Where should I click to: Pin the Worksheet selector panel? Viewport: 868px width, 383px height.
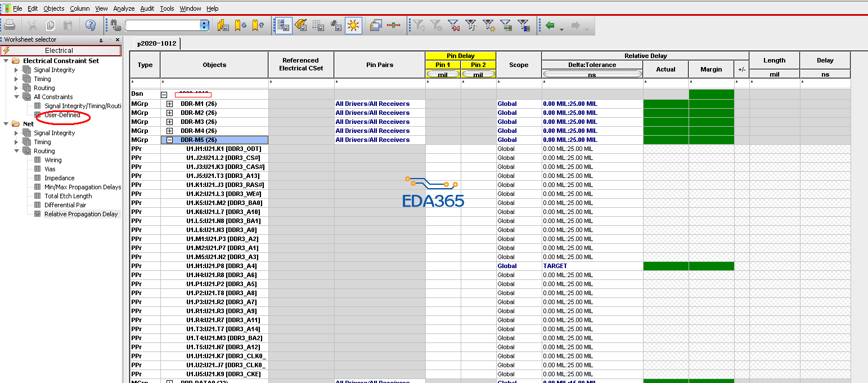101,40
